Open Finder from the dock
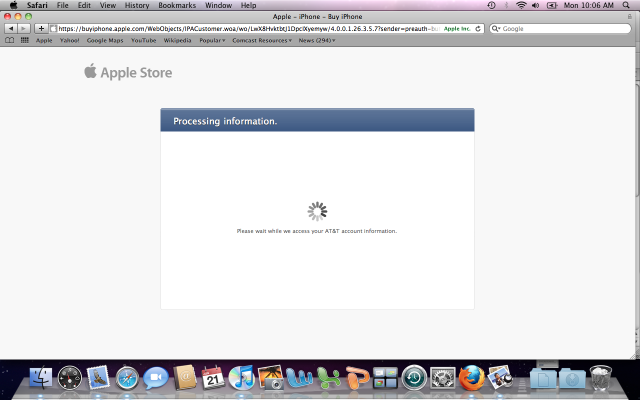This screenshot has width=640, height=400. [x=40, y=377]
